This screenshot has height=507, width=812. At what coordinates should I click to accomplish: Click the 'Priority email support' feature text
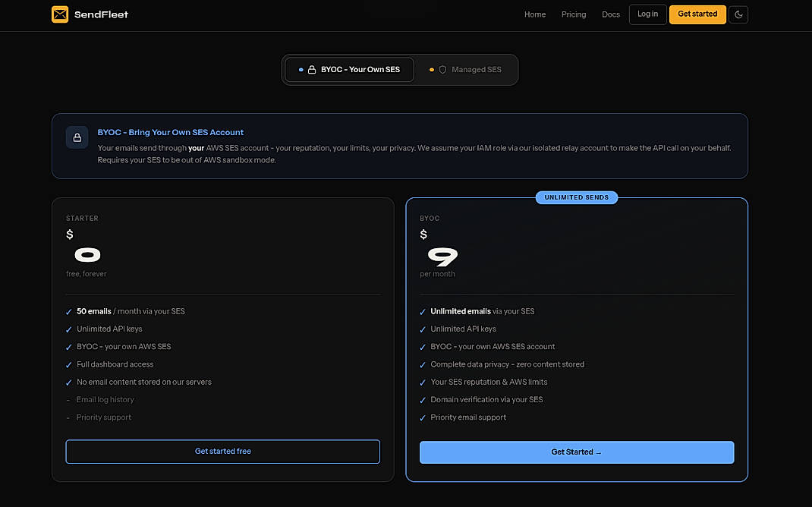point(468,417)
